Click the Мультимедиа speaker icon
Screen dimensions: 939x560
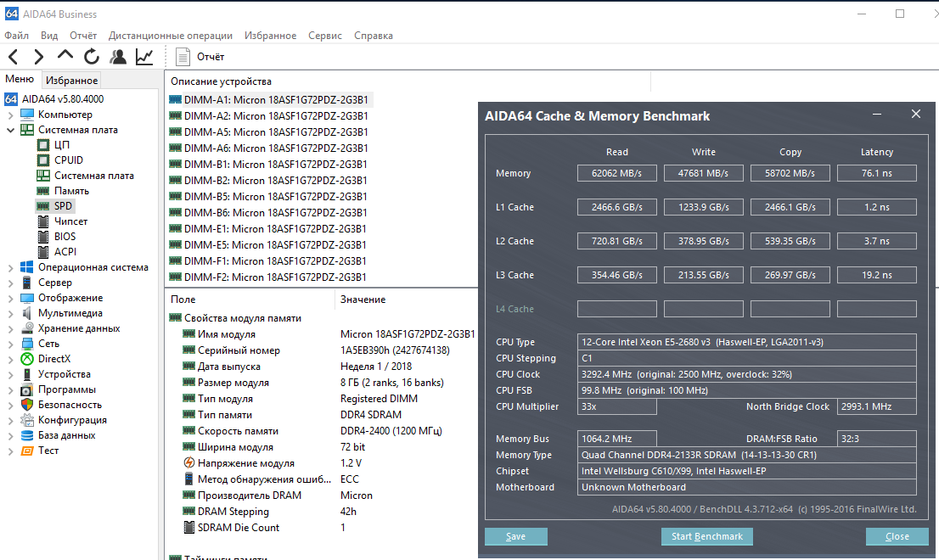coord(27,313)
